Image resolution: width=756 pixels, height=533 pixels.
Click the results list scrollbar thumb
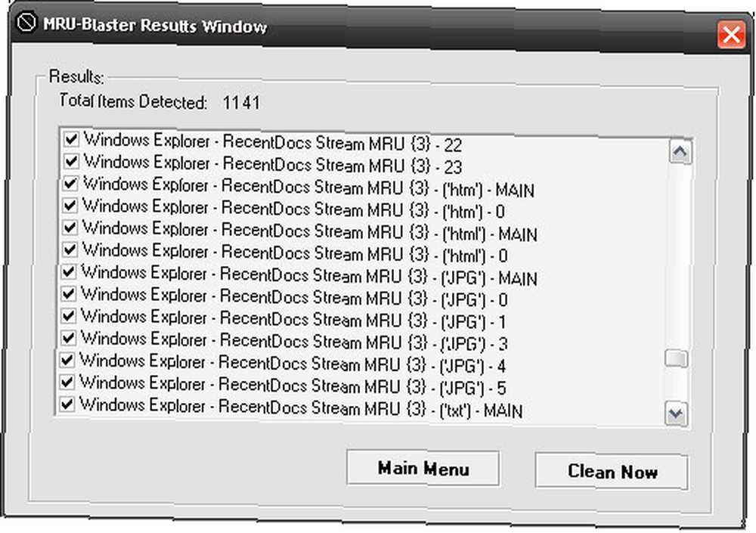(677, 359)
